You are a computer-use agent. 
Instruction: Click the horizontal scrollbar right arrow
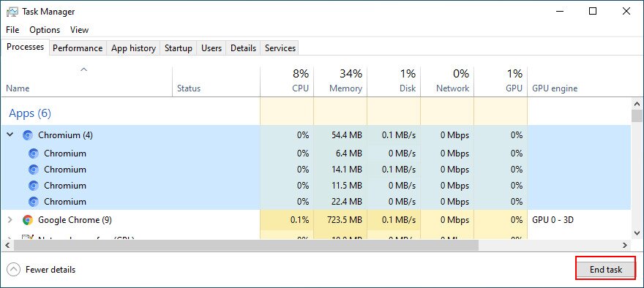[x=625, y=246]
